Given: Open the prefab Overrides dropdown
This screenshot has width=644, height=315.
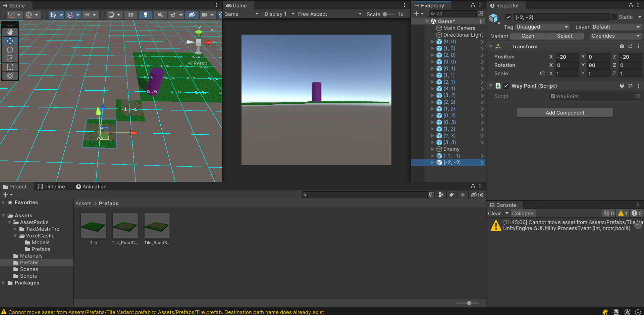Looking at the screenshot, I should tap(615, 36).
